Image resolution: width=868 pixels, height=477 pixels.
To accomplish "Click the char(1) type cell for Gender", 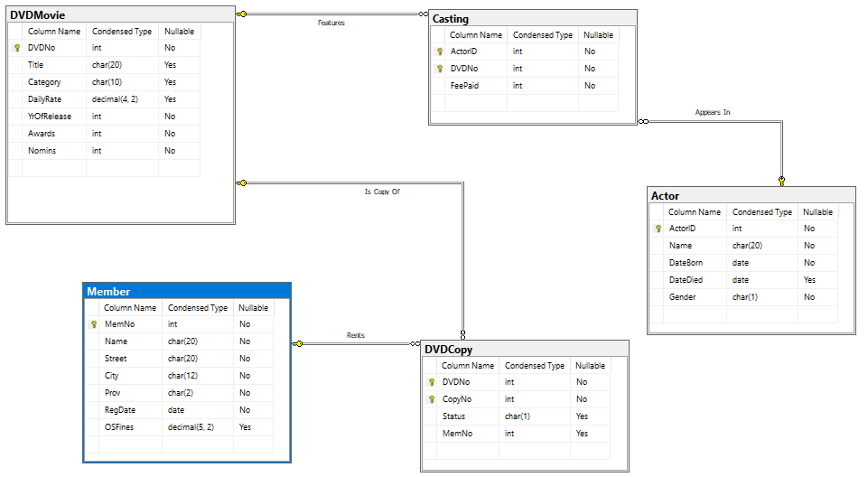I will (761, 297).
